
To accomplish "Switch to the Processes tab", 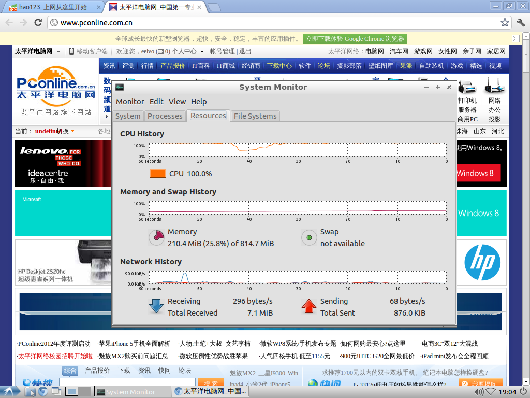I will coord(165,116).
